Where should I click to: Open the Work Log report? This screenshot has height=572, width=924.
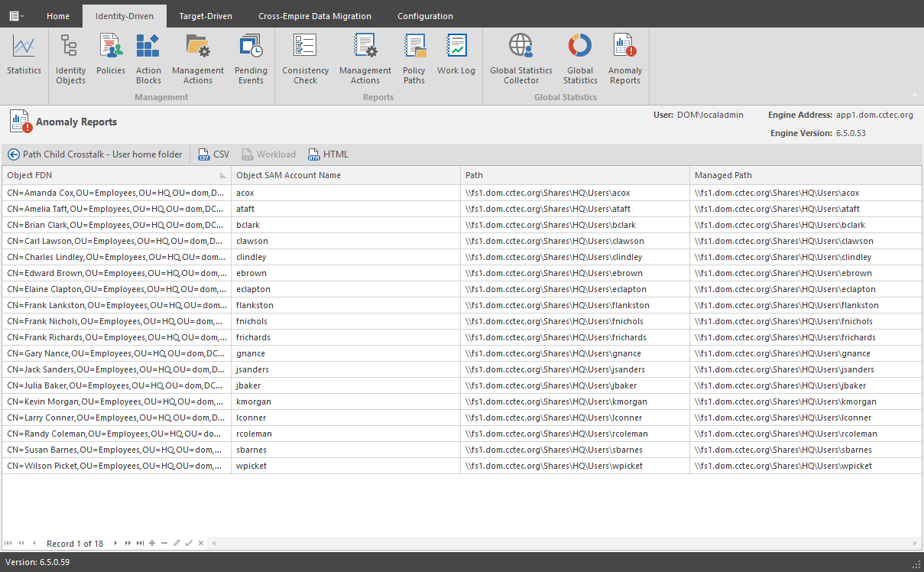click(456, 54)
